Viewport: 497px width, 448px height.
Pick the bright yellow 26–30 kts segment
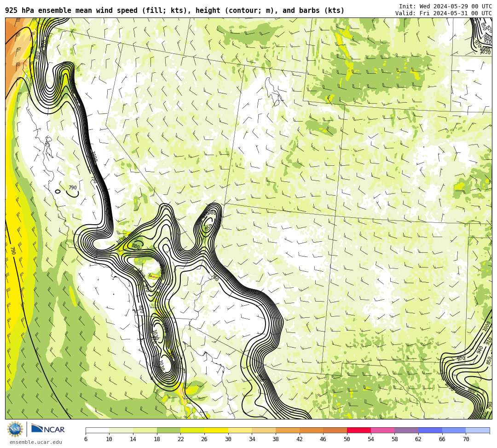(x=216, y=430)
